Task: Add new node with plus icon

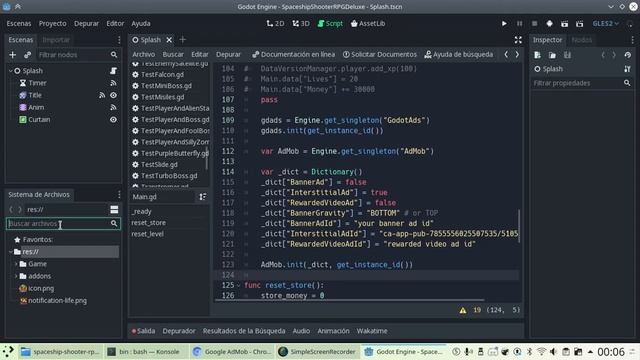Action: click(13, 55)
